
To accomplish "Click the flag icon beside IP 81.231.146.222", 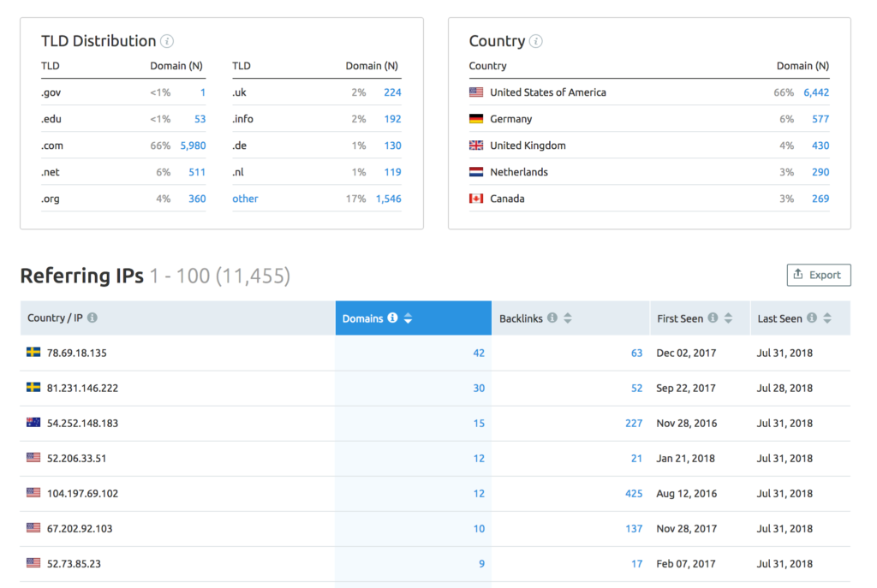I will pyautogui.click(x=33, y=388).
